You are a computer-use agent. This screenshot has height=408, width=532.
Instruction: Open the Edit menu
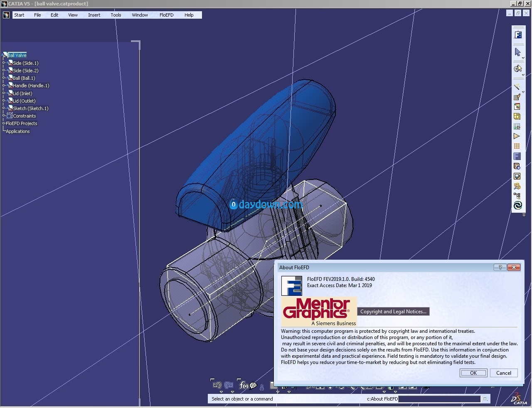click(54, 15)
